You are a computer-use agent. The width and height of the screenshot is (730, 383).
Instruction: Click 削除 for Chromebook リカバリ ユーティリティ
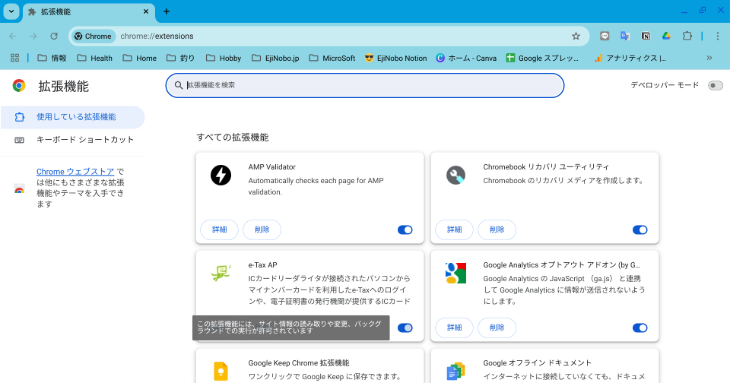click(x=497, y=229)
